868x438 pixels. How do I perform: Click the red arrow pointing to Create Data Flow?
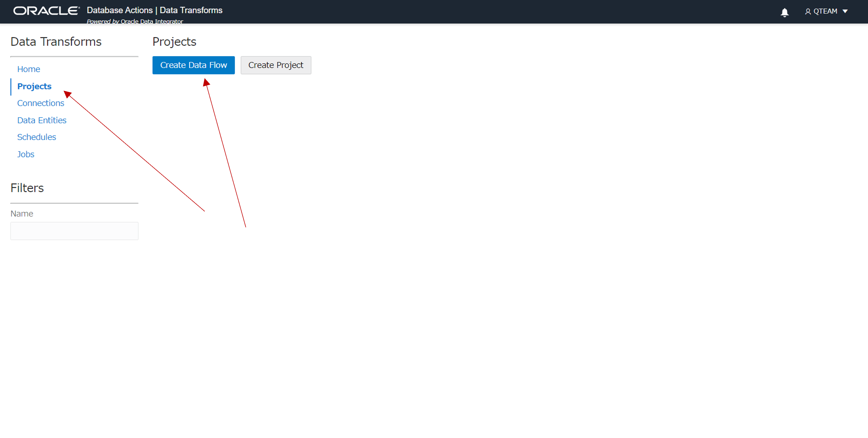194,65
